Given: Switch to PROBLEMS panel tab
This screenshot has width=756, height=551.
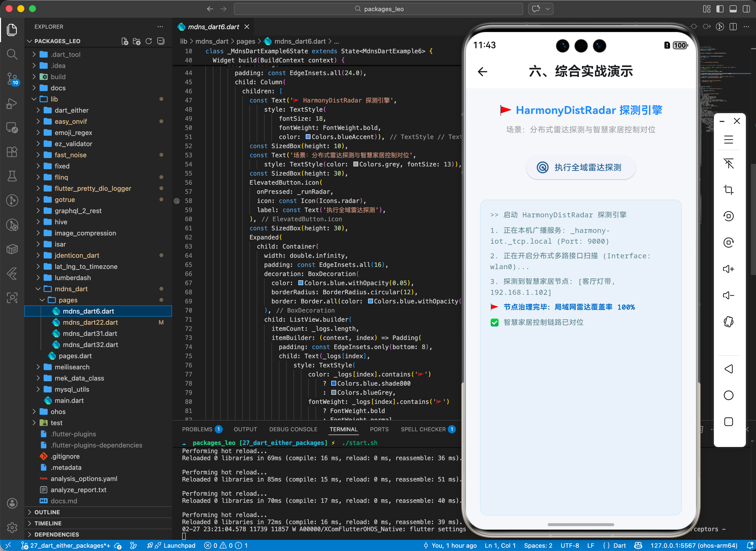Looking at the screenshot, I should click(197, 429).
